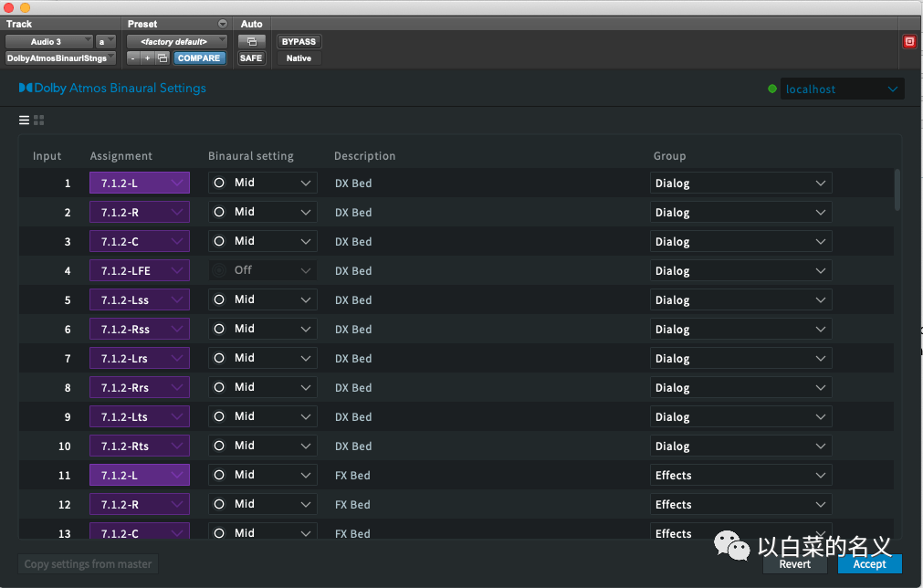
Task: Toggle automation SAFE mode
Action: coord(251,58)
